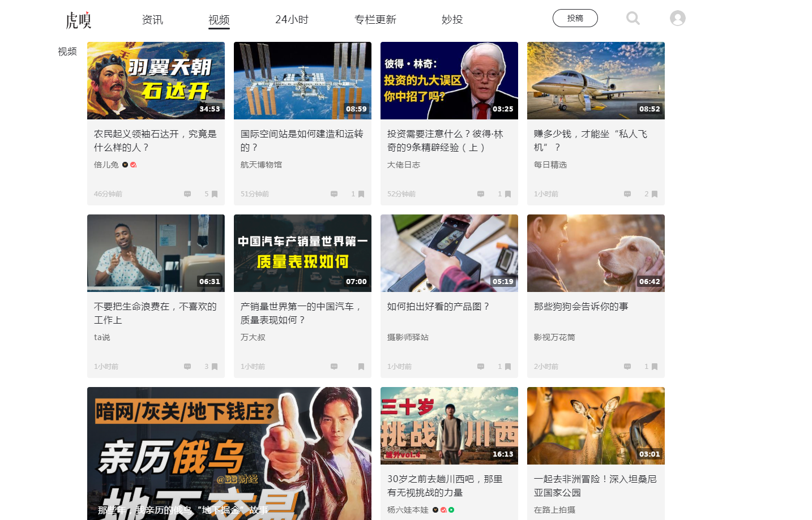Bookmark the 不要把生命浪费 video card

point(215,367)
